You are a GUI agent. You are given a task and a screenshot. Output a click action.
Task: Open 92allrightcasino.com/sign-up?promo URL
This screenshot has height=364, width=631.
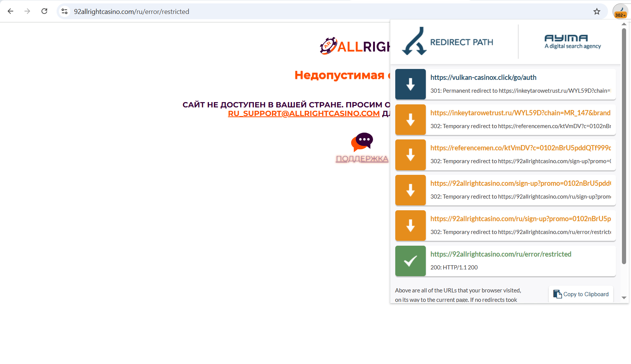point(520,183)
